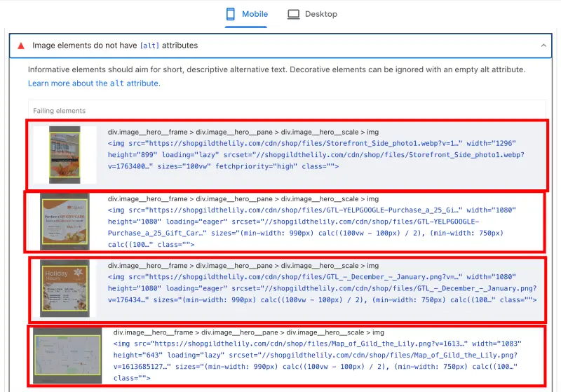Screen dimensions: 561x392
Task: Select the GTL December January img code snippet
Action: [x=323, y=288]
